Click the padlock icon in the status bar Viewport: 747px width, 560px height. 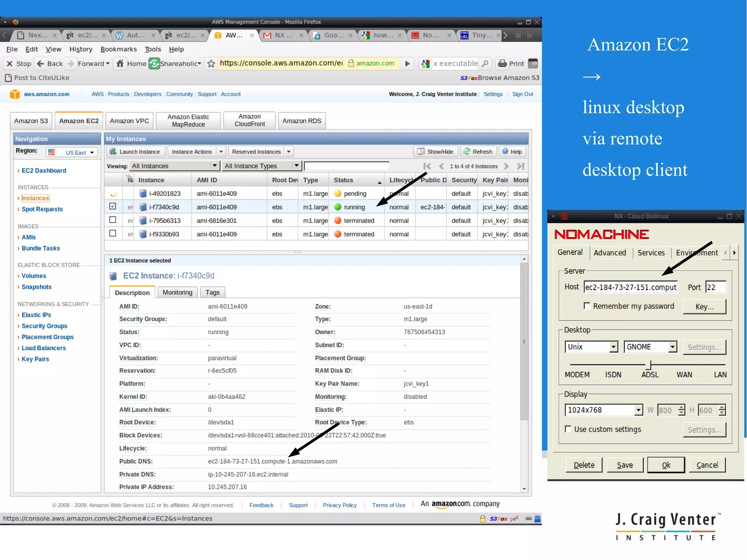(483, 519)
